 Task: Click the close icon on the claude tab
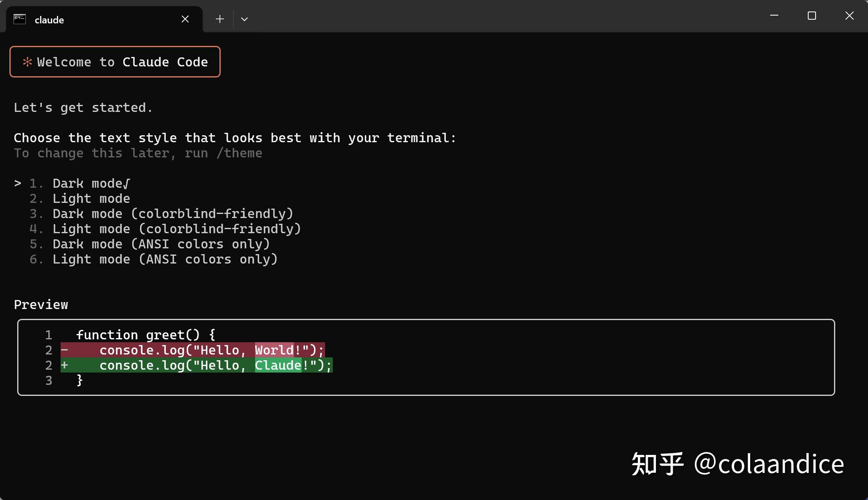click(x=185, y=19)
